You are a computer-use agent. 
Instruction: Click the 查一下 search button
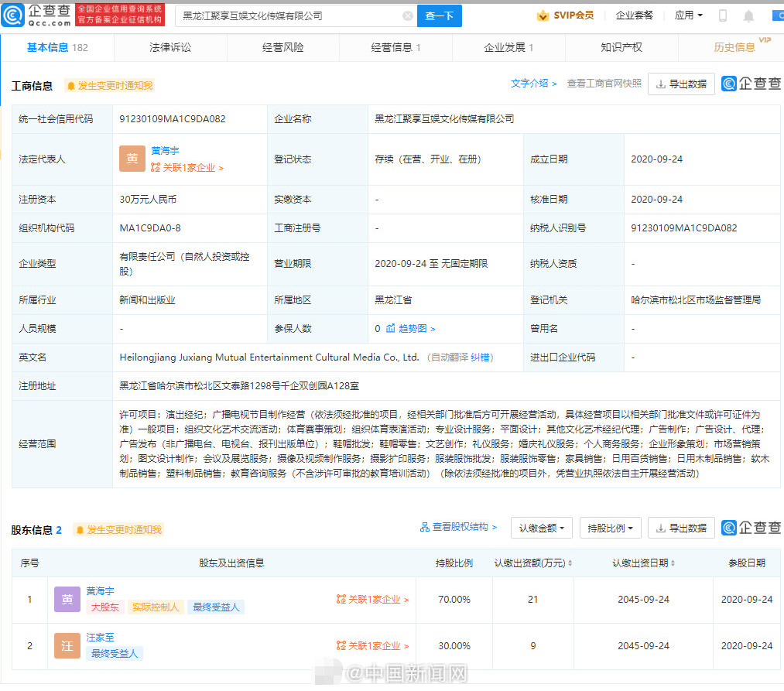point(440,16)
